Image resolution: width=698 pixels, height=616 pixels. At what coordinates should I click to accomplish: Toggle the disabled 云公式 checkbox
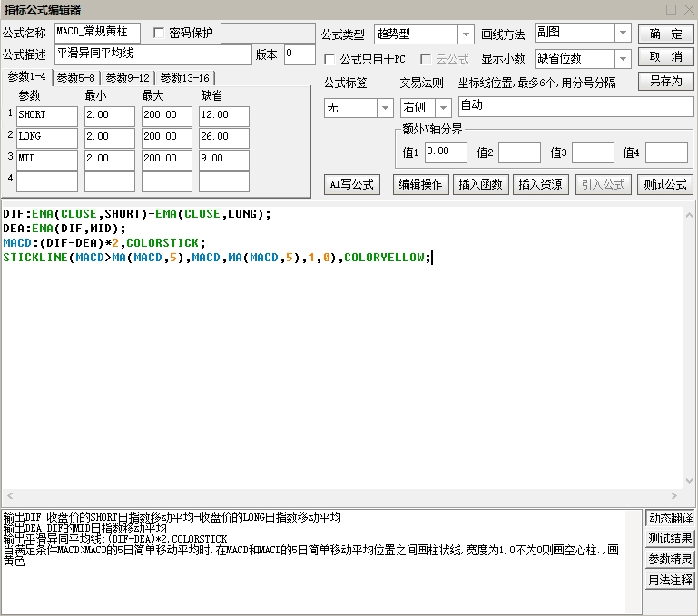(x=426, y=59)
